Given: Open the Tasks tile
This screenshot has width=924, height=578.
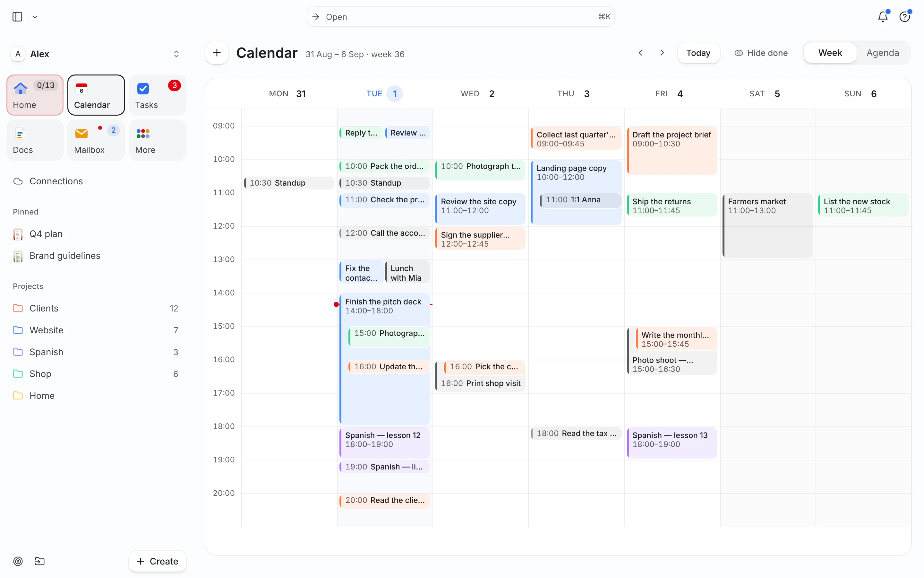Looking at the screenshot, I should (x=157, y=95).
